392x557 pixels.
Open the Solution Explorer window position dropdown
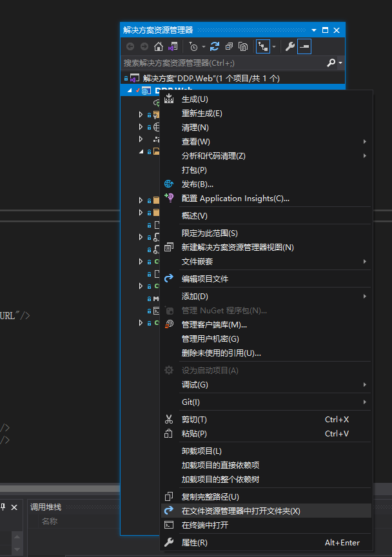314,30
